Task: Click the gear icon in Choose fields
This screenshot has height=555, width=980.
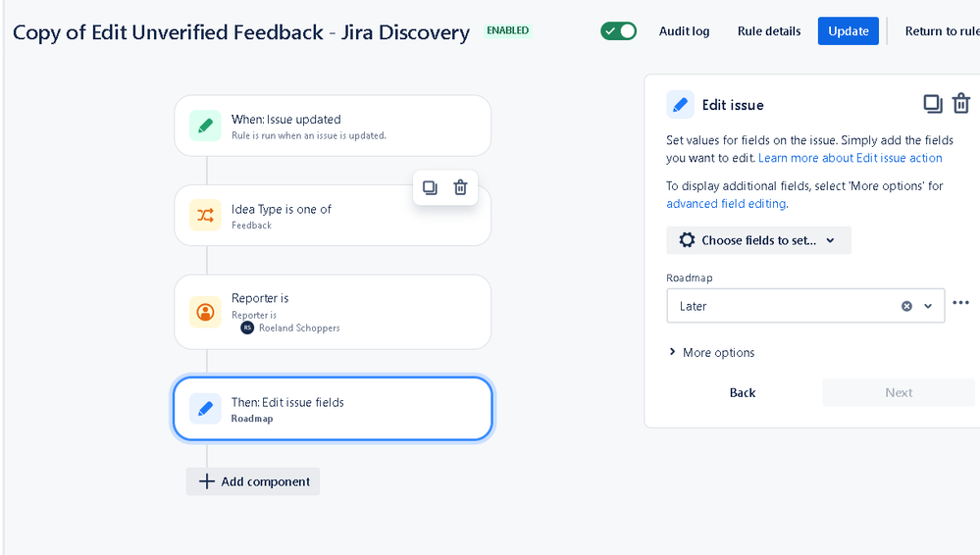Action: pyautogui.click(x=687, y=240)
